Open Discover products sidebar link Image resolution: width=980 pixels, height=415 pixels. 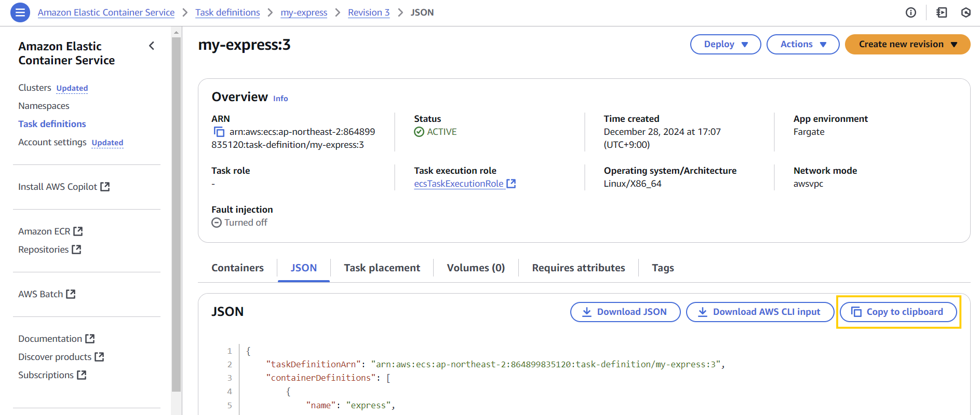55,357
